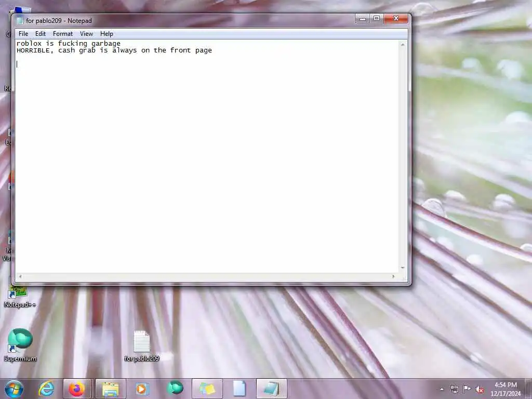Viewport: 532px width, 399px height.
Task: Open the Edit menu
Action: (x=41, y=34)
